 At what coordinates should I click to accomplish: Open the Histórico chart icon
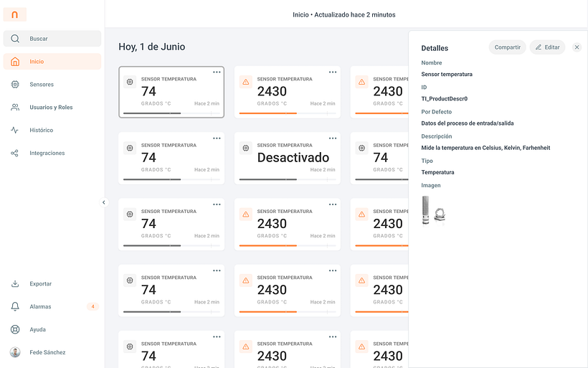15,131
